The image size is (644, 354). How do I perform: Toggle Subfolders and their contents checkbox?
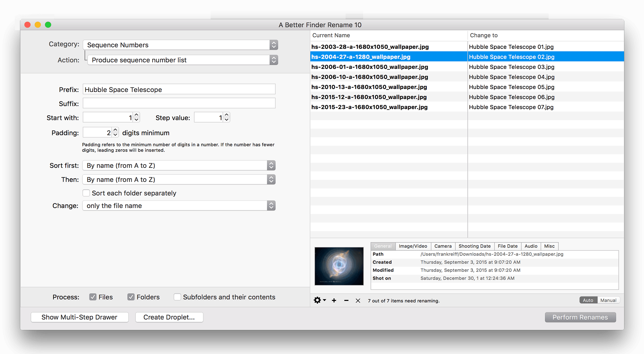click(x=176, y=297)
